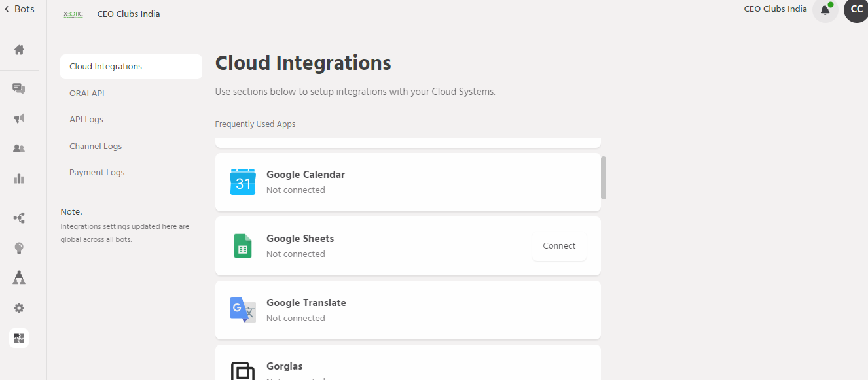Open the bar chart analytics icon
The height and width of the screenshot is (380, 868).
click(19, 179)
